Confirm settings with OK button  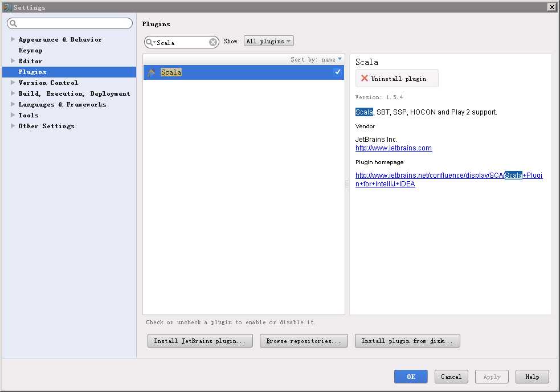click(411, 377)
